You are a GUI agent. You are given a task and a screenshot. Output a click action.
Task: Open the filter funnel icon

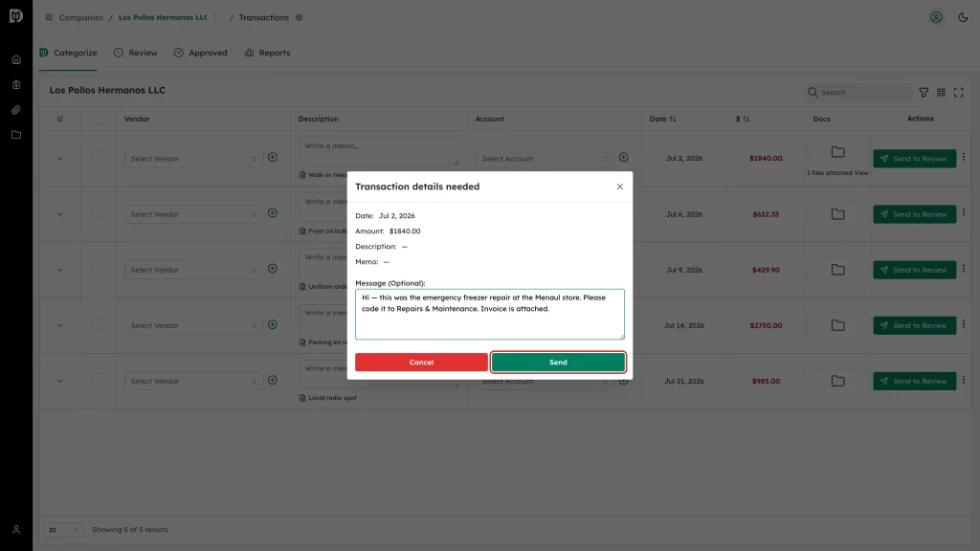click(x=924, y=93)
